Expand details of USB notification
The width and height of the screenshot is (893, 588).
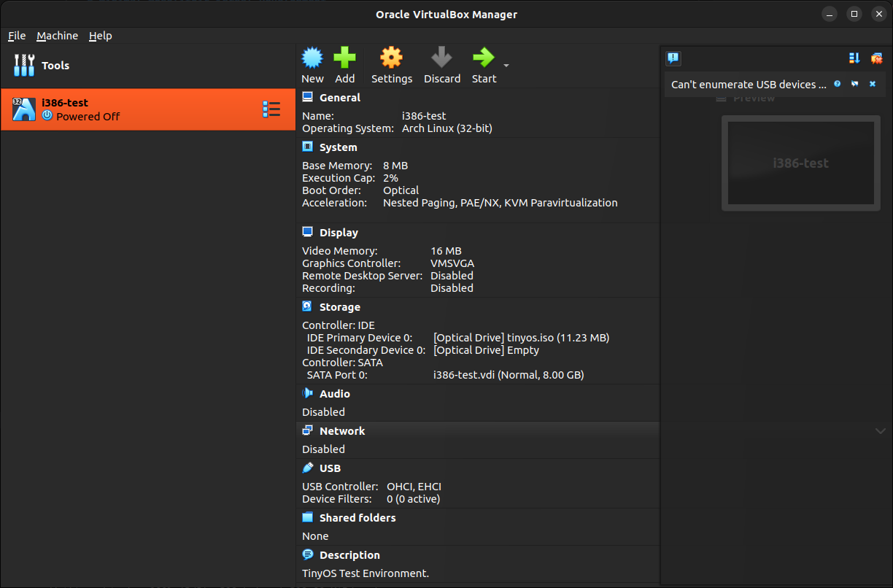[854, 84]
